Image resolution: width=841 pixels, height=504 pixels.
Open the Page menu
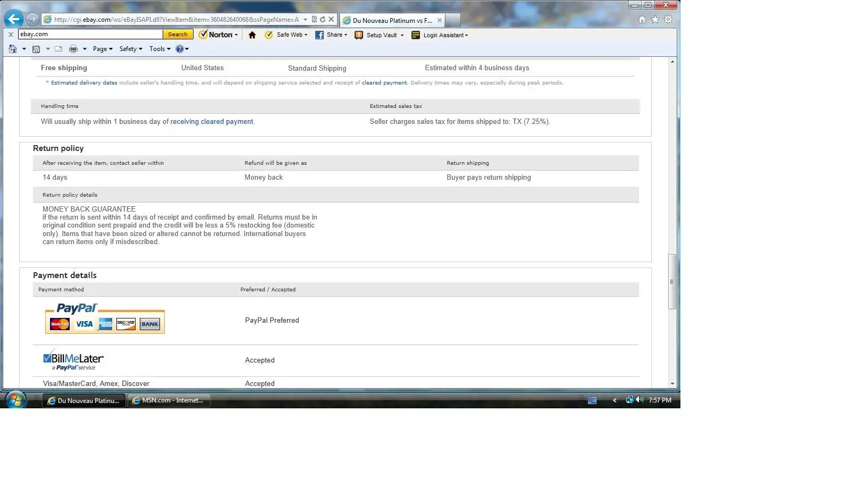tap(103, 49)
